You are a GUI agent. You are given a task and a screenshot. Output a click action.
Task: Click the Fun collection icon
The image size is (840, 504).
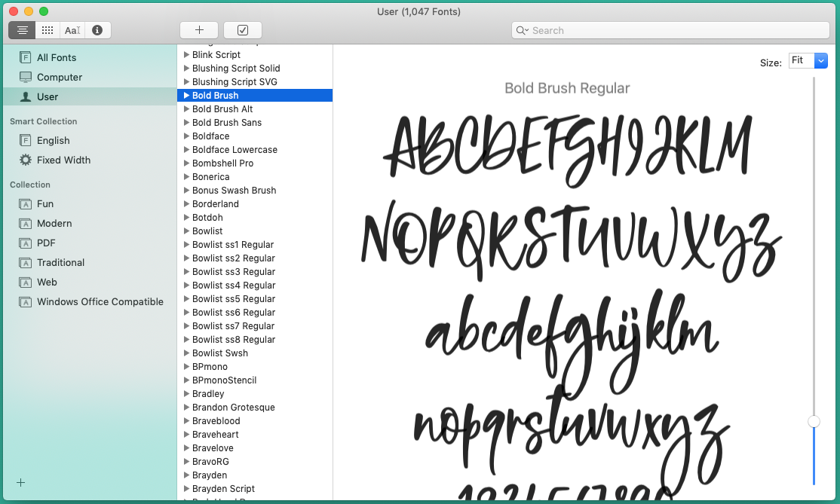point(25,204)
